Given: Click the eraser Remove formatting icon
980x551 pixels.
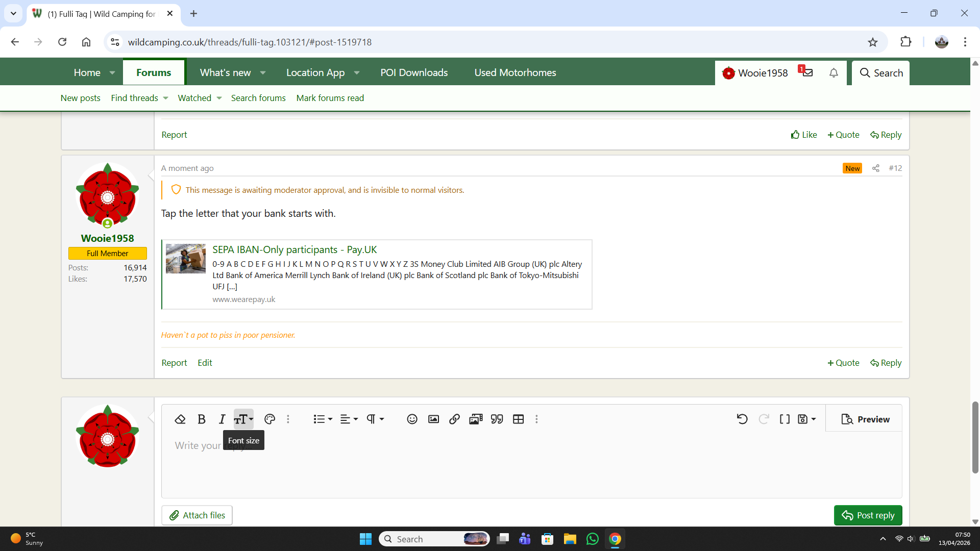Looking at the screenshot, I should 180,419.
